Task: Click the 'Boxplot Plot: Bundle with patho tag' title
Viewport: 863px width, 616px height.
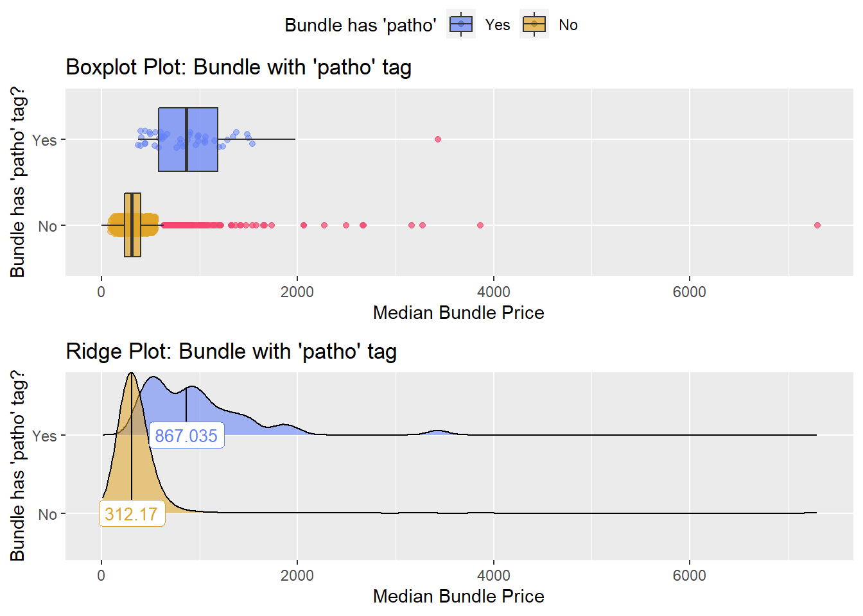Action: click(x=238, y=67)
